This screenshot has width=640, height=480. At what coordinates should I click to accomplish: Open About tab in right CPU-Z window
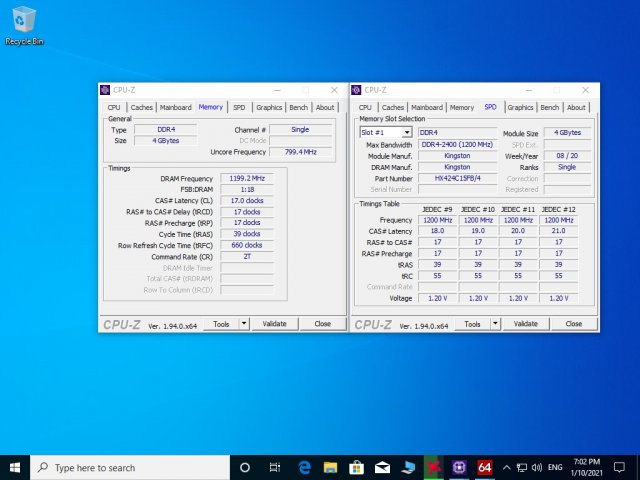576,107
